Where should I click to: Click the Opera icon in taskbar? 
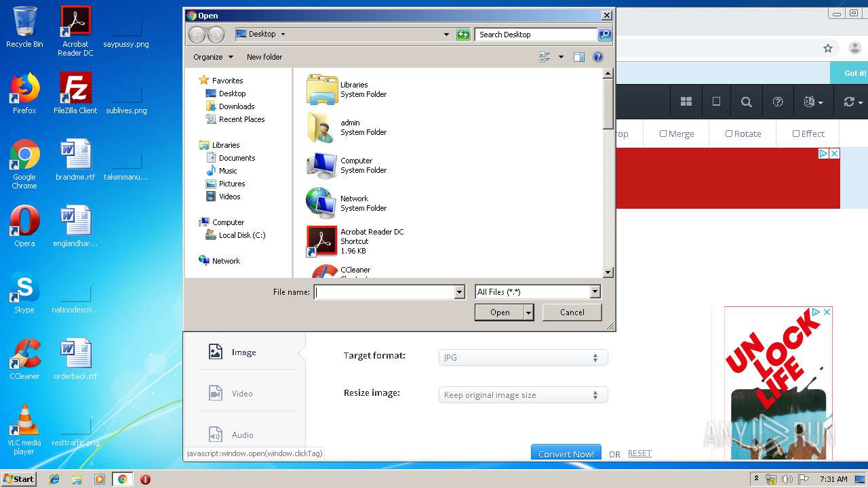click(145, 479)
